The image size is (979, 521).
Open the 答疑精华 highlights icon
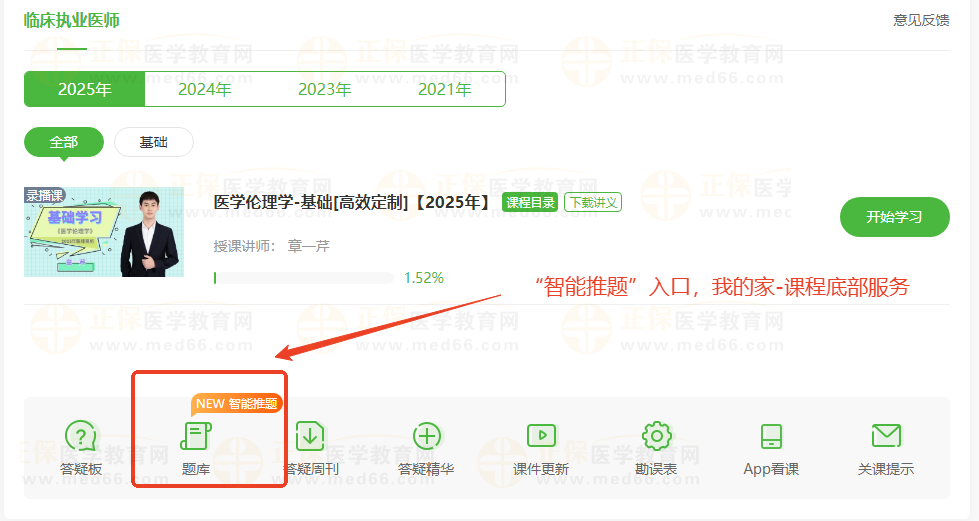tap(427, 436)
